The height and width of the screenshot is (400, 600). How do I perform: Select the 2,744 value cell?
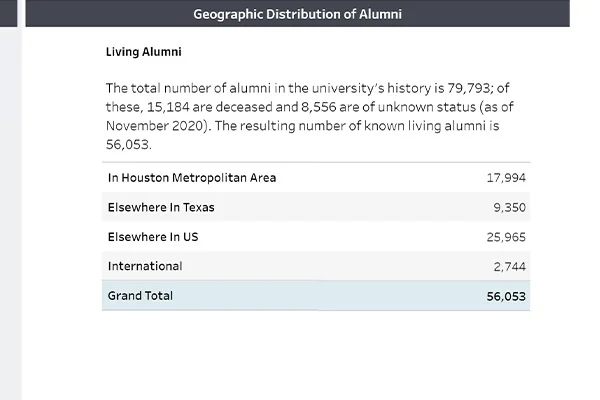(x=510, y=267)
